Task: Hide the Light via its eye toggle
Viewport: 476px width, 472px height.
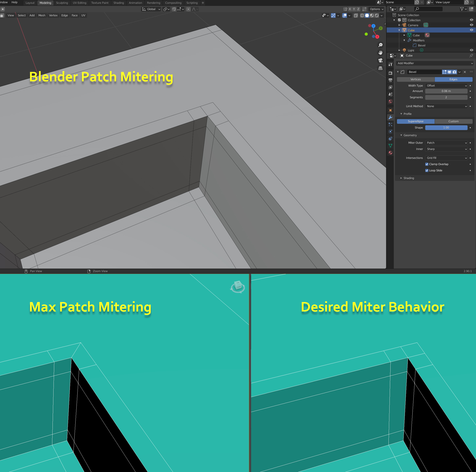Action: (471, 50)
